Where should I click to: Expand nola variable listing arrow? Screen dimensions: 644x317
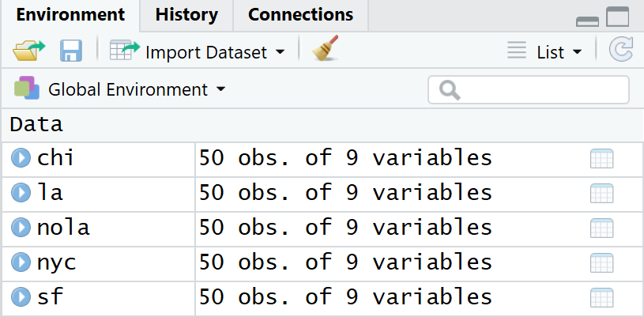click(x=20, y=228)
